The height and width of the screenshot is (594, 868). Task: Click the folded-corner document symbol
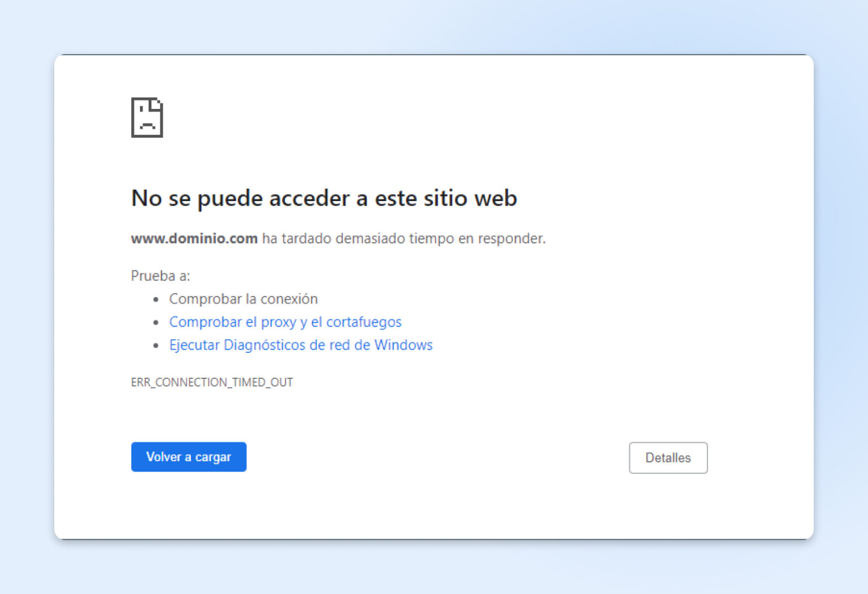pyautogui.click(x=147, y=117)
